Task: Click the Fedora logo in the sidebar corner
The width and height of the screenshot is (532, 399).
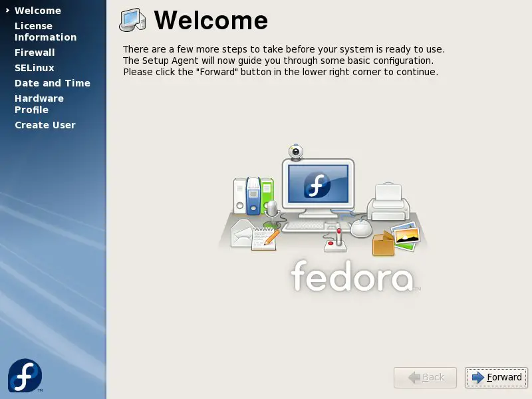Action: pyautogui.click(x=25, y=375)
